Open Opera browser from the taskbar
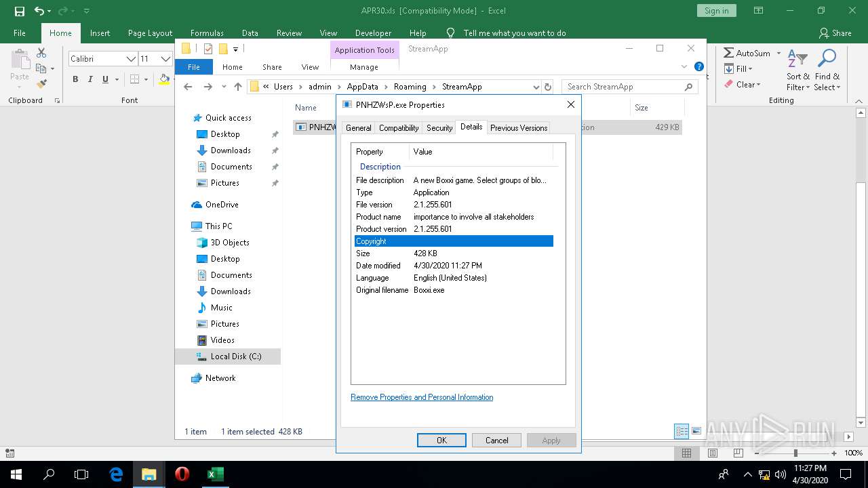 [182, 474]
